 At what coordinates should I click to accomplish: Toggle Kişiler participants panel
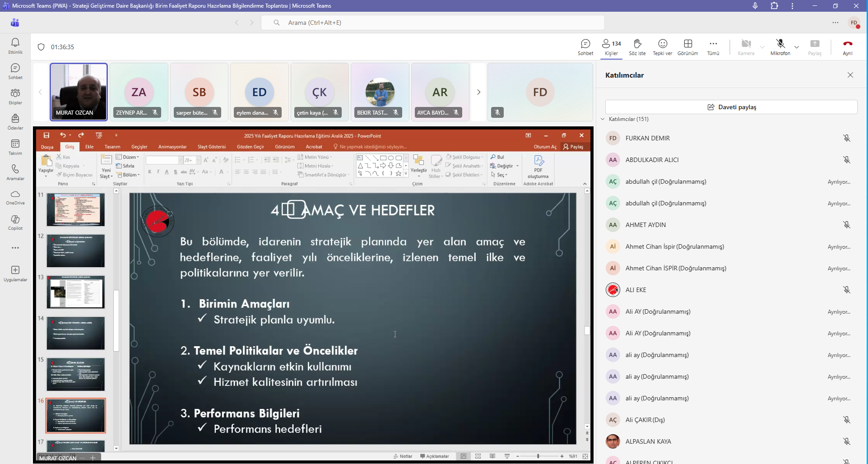point(612,47)
